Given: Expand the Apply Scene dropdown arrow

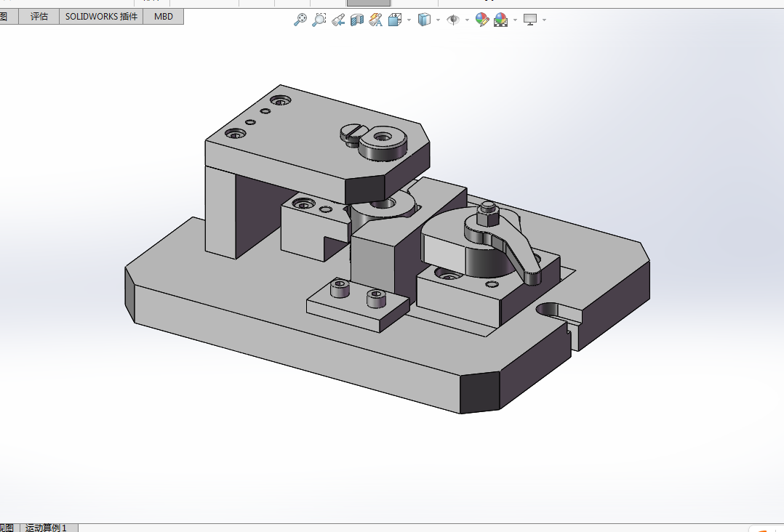Looking at the screenshot, I should pos(515,20).
